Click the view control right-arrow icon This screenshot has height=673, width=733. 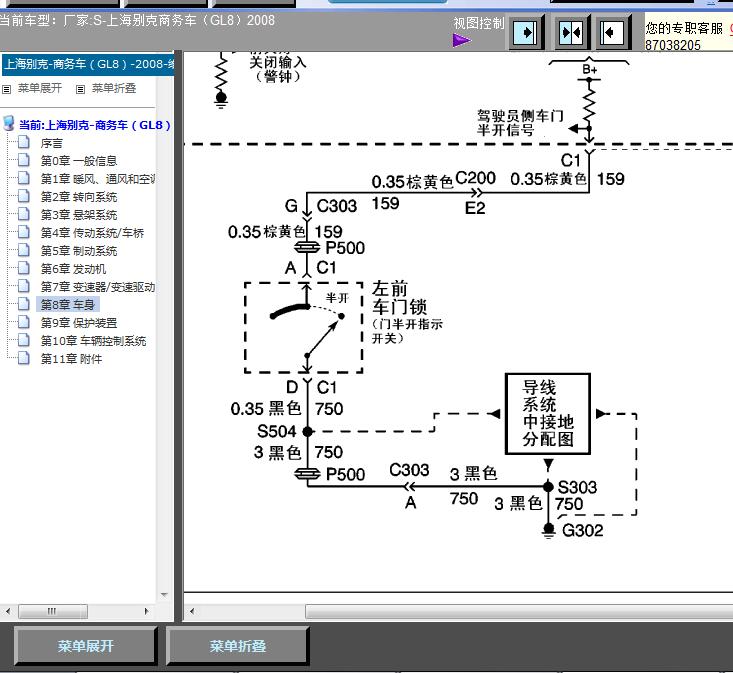526,33
